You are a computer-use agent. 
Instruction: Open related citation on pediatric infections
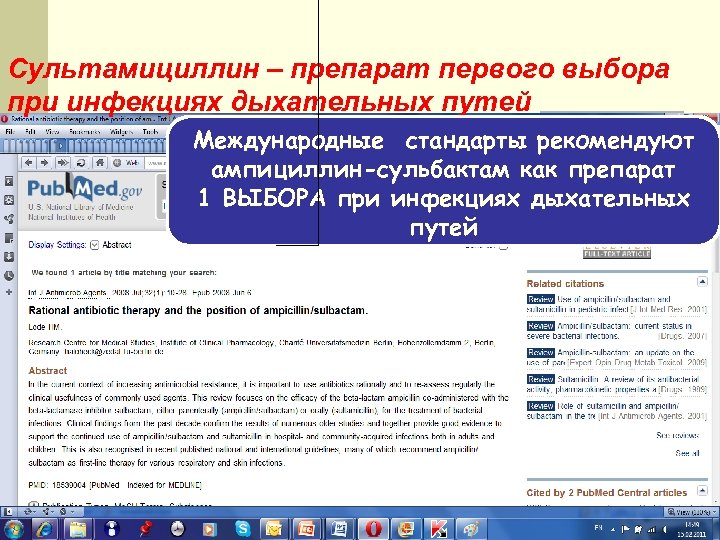[617, 304]
